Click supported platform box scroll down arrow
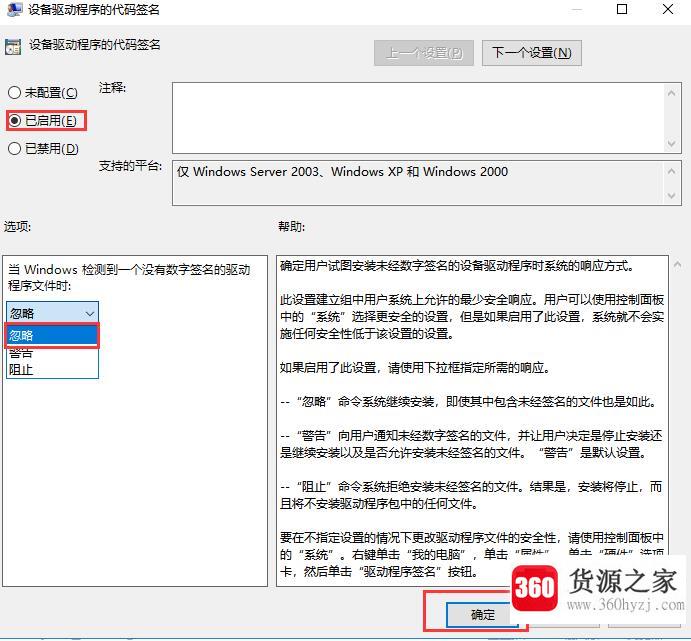Image resolution: width=691 pixels, height=641 pixels. 672,196
